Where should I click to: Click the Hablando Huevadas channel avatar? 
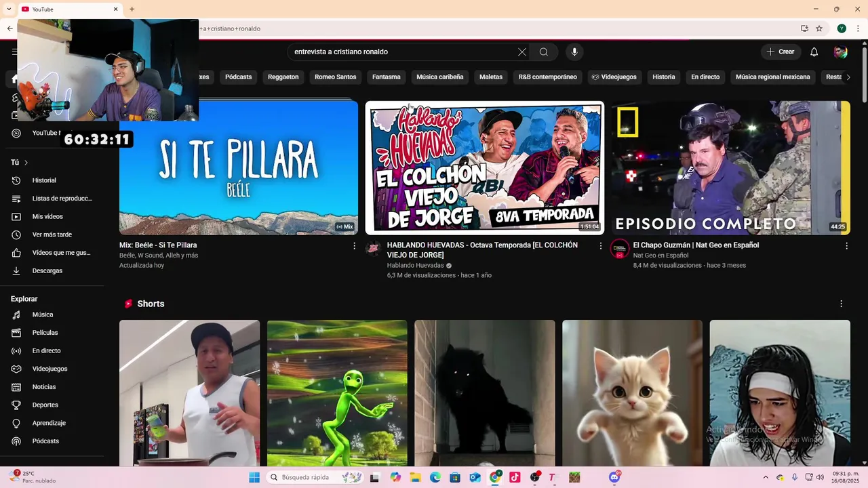click(374, 249)
